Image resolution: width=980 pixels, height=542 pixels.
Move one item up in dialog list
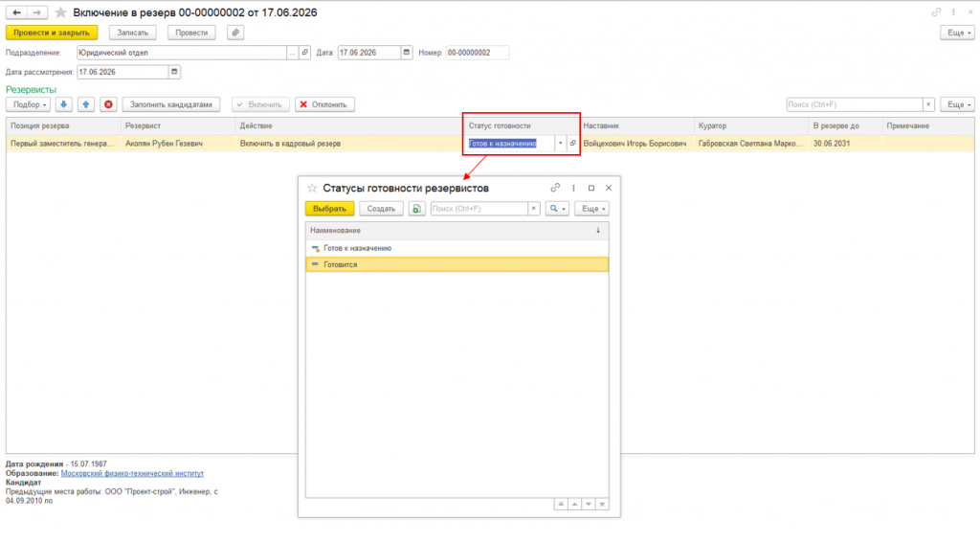click(x=574, y=504)
